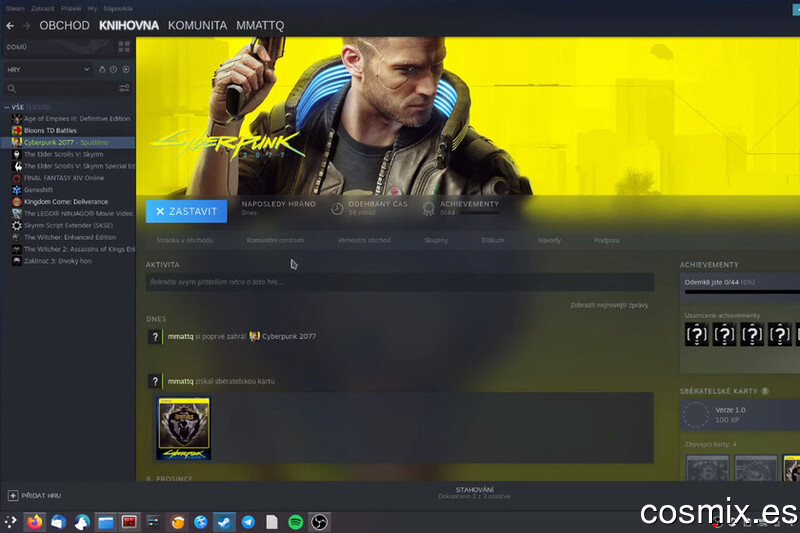
Task: Click mmattq name on first-played entry
Action: pyautogui.click(x=181, y=337)
